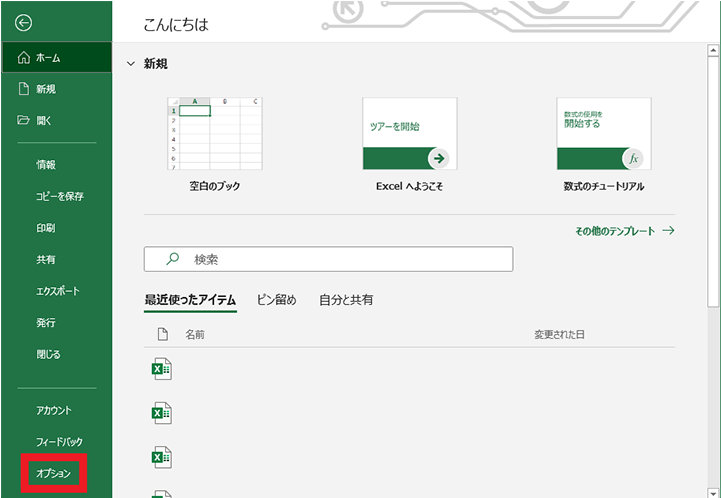Click the Home house icon in sidebar

(23, 57)
